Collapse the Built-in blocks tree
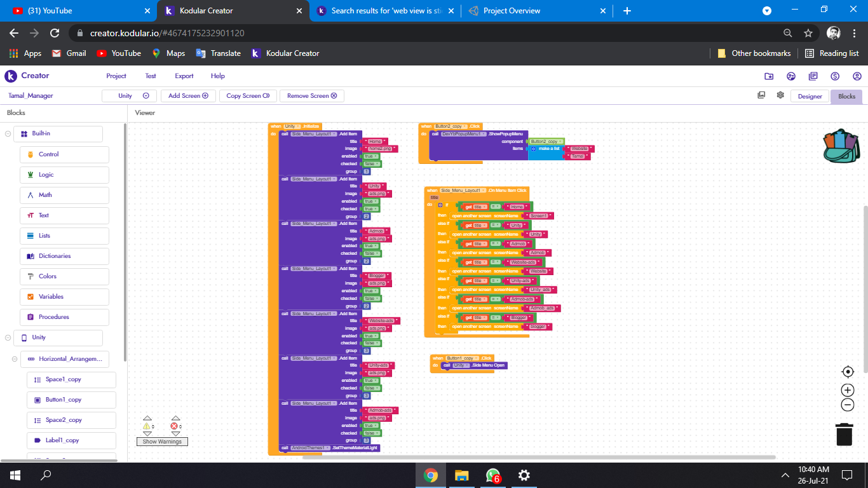The width and height of the screenshot is (868, 488). (x=8, y=134)
